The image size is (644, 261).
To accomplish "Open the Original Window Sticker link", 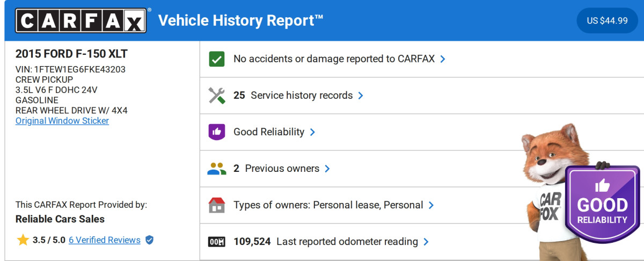I will point(62,121).
